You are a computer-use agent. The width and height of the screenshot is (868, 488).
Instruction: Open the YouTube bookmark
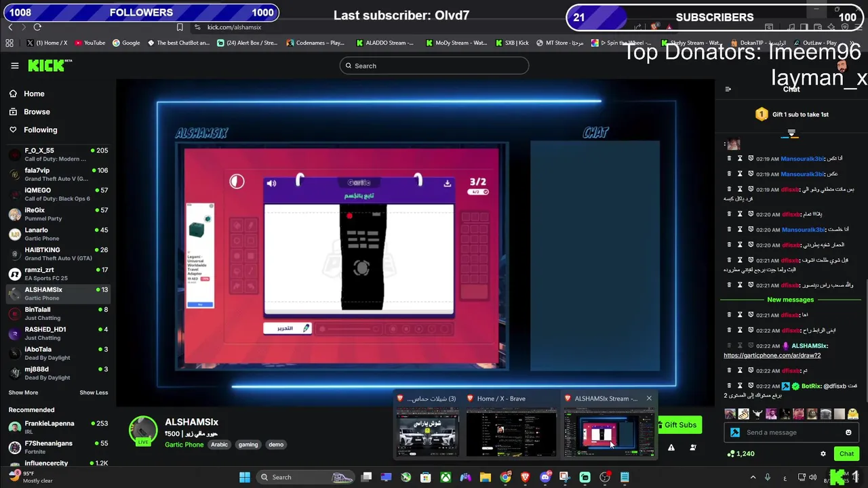(x=90, y=43)
